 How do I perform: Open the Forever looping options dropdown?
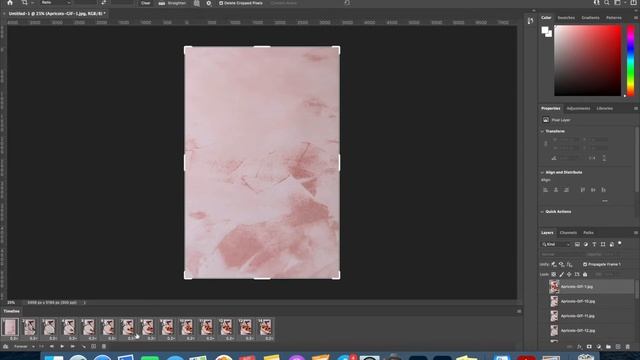[24, 347]
